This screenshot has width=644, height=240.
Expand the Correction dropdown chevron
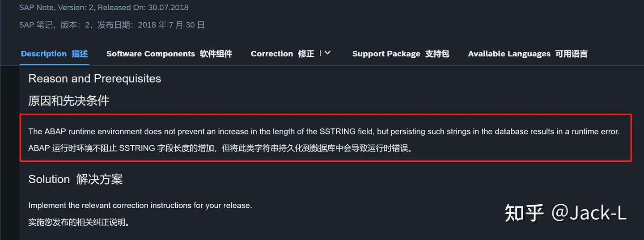coord(327,53)
